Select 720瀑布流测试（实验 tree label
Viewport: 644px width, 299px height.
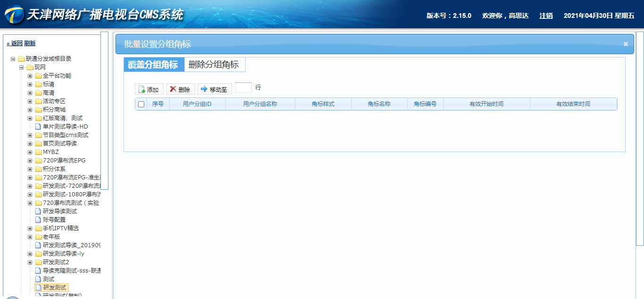click(71, 203)
